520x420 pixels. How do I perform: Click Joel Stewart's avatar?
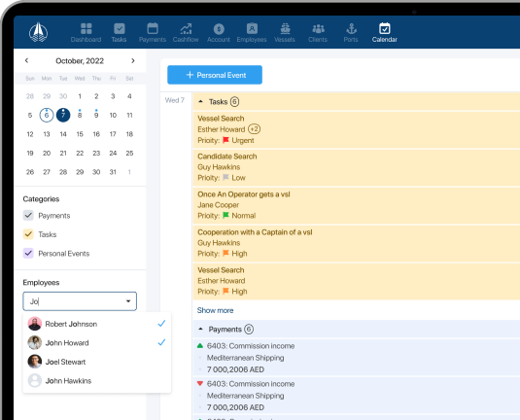pos(34,362)
